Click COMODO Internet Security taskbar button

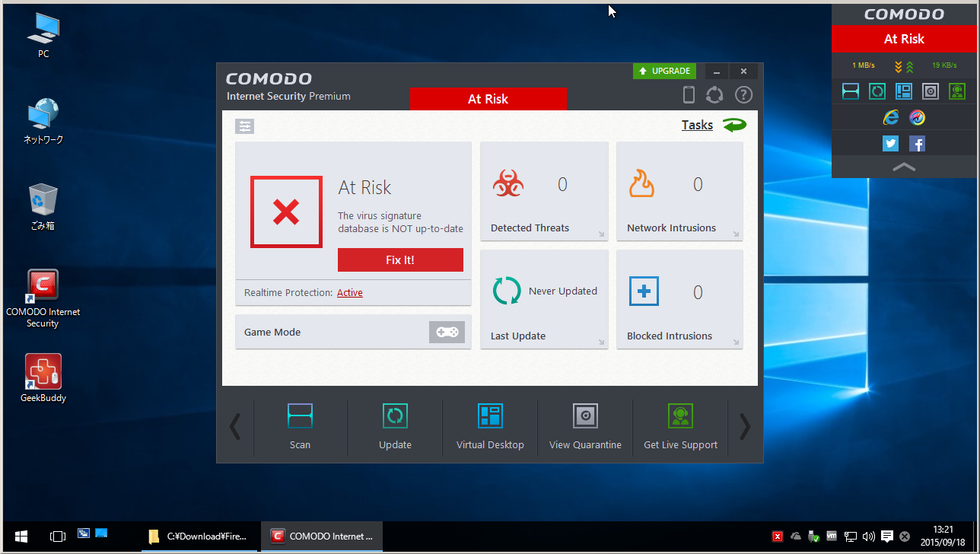[x=322, y=536]
